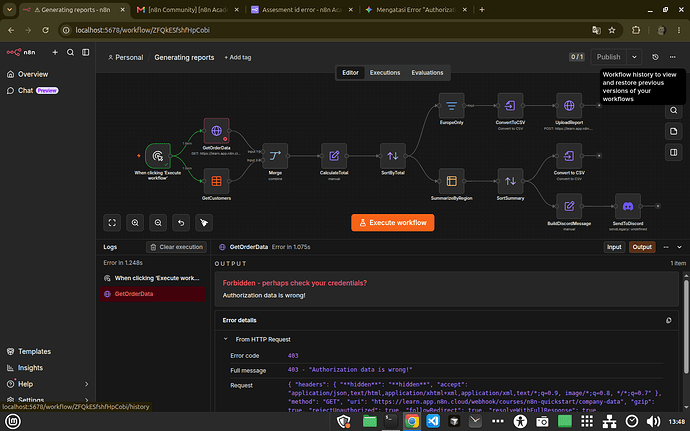The image size is (690, 431).
Task: Collapse the logs panel chevron
Action: point(679,247)
